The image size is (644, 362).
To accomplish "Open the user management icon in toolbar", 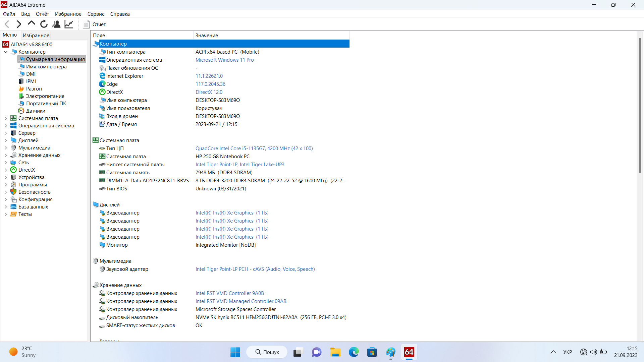I will pyautogui.click(x=56, y=24).
